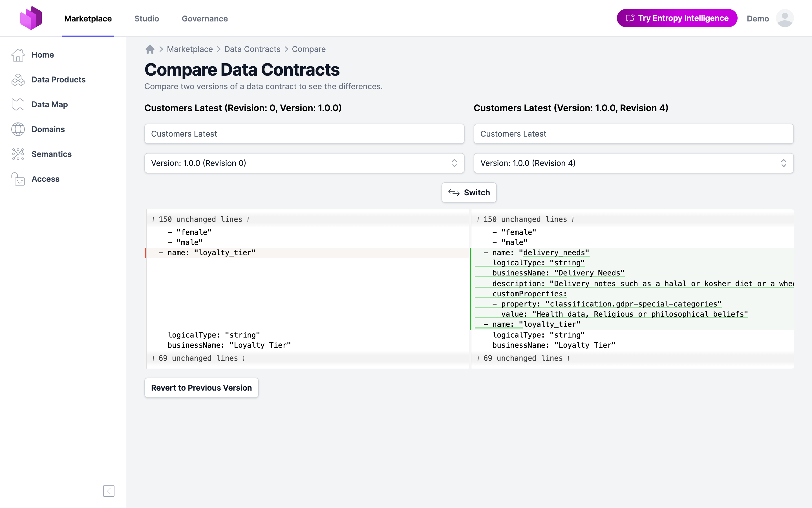Click the businessName "Delivery Needs" line

[x=558, y=273]
